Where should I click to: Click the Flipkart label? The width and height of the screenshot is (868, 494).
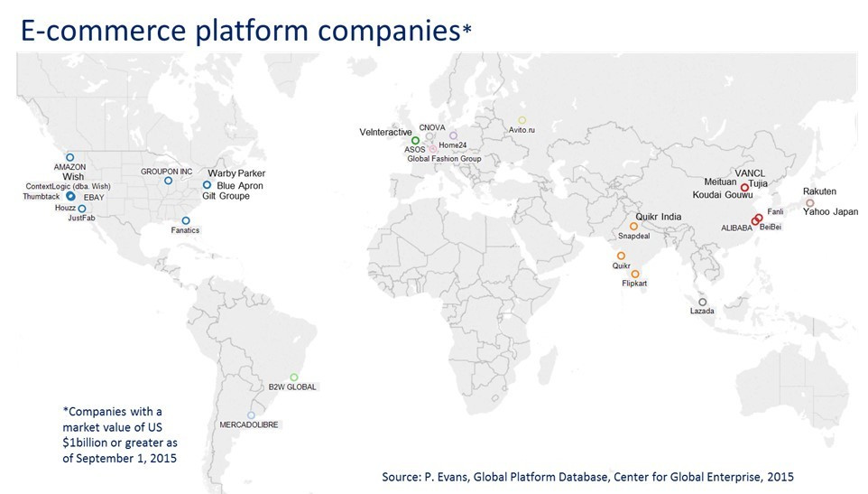634,284
